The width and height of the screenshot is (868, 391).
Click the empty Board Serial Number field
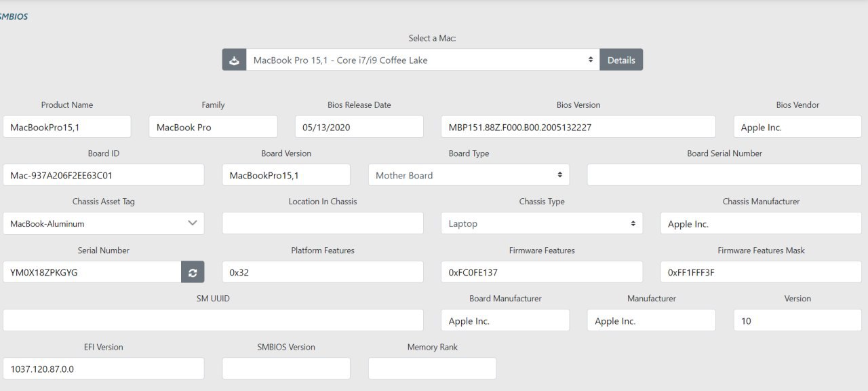click(x=724, y=175)
